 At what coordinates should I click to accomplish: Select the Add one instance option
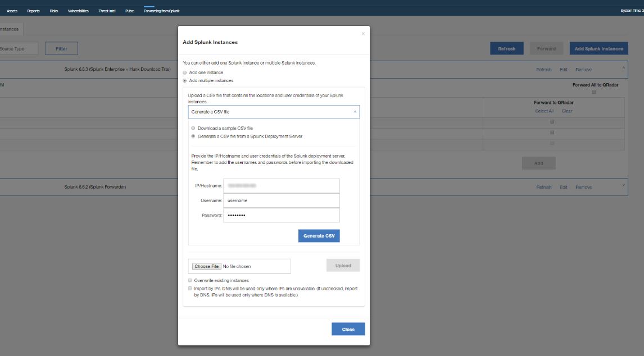click(185, 72)
